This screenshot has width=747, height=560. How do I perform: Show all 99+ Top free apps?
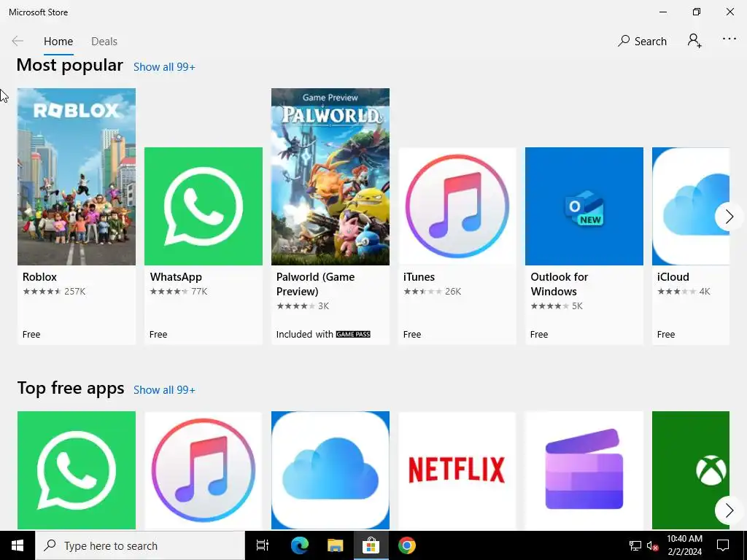(x=164, y=390)
